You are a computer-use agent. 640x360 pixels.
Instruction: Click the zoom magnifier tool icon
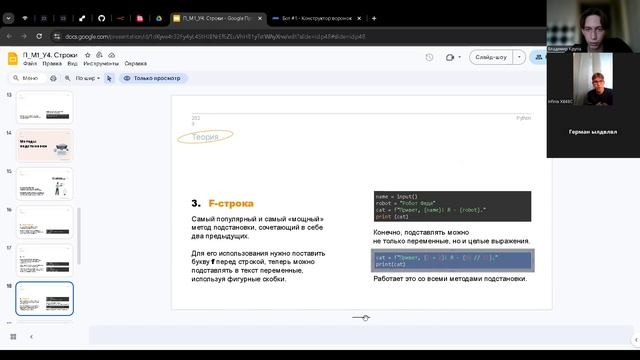click(67, 78)
